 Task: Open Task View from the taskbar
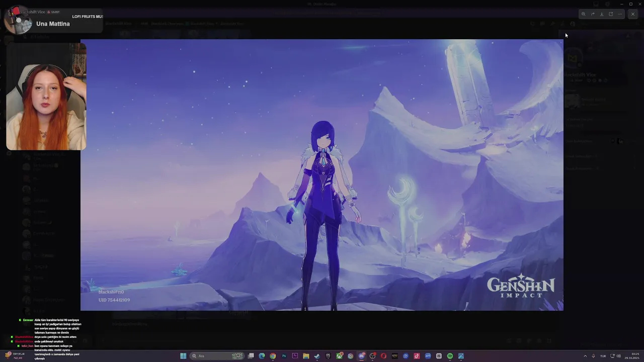251,356
